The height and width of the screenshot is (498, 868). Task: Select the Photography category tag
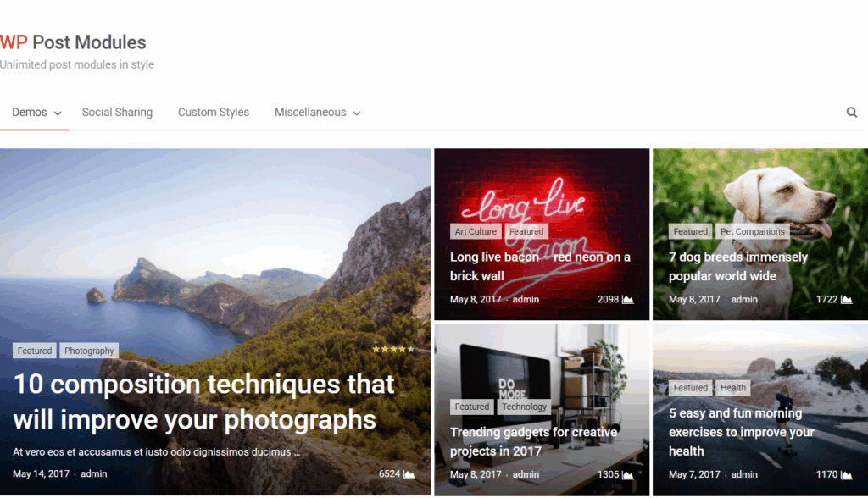point(89,351)
